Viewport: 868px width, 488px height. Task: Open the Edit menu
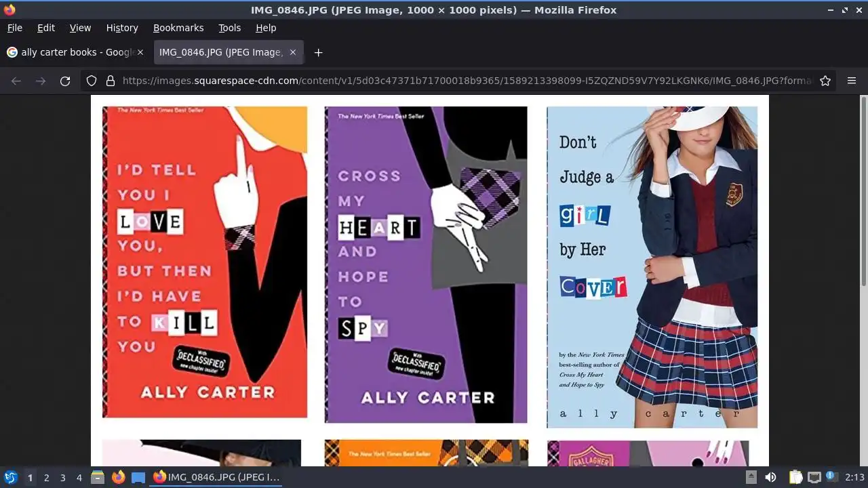click(x=46, y=28)
